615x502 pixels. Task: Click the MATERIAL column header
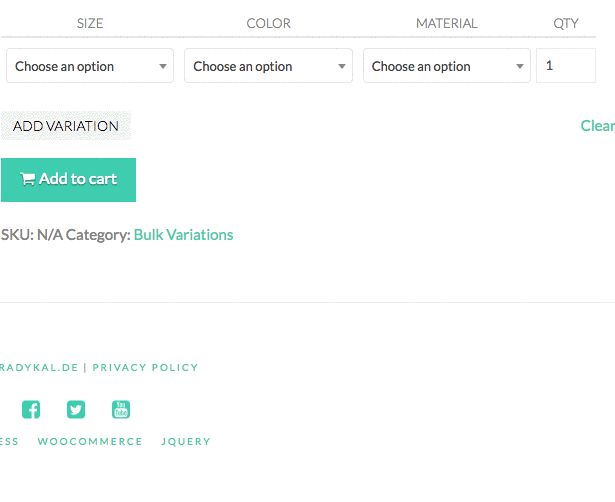tap(446, 23)
